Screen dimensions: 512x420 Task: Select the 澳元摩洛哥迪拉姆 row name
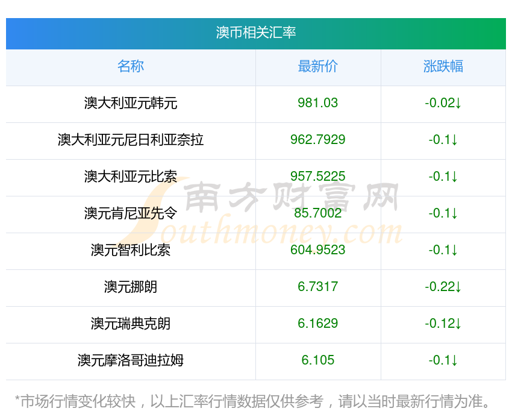point(131,360)
